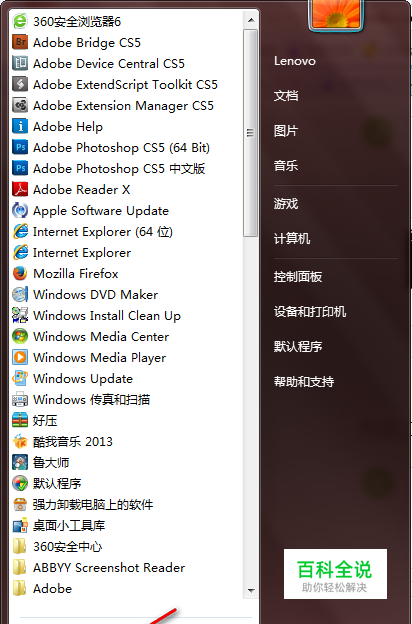Open 图片 in the right pane
Viewport: 412px width, 624px height.
point(286,131)
